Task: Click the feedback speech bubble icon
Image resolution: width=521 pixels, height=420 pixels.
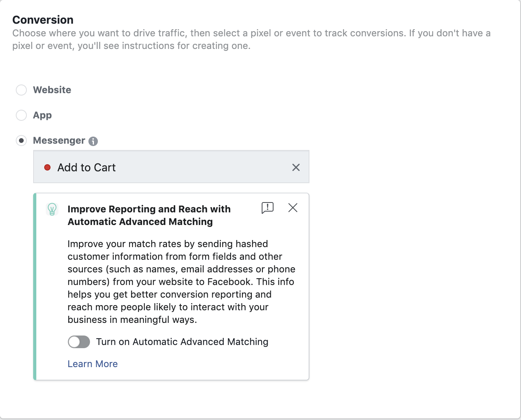Action: [x=268, y=208]
